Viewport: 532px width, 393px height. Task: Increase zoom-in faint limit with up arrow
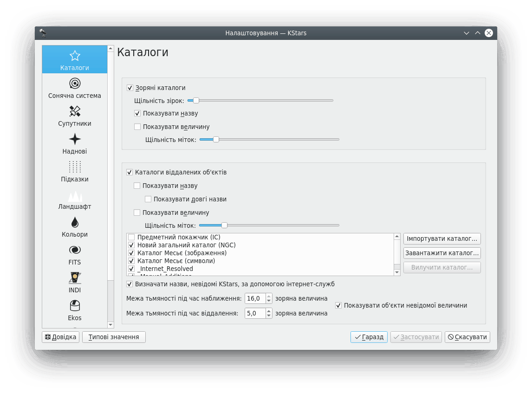[x=269, y=296]
